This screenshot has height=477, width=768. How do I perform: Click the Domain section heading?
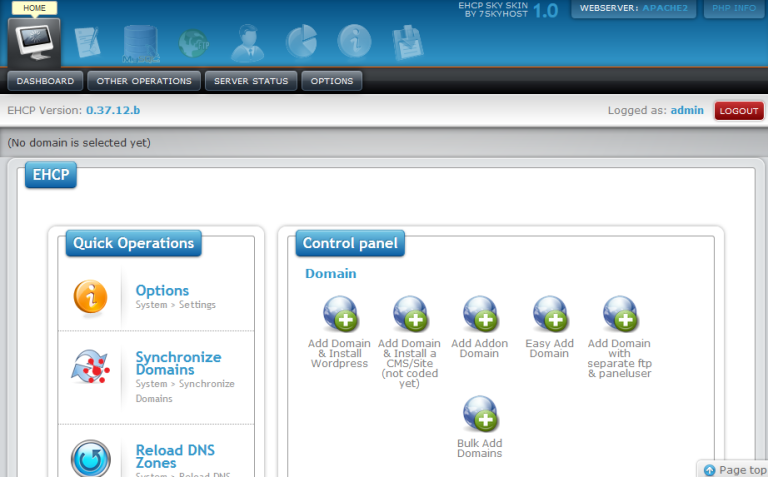click(331, 273)
